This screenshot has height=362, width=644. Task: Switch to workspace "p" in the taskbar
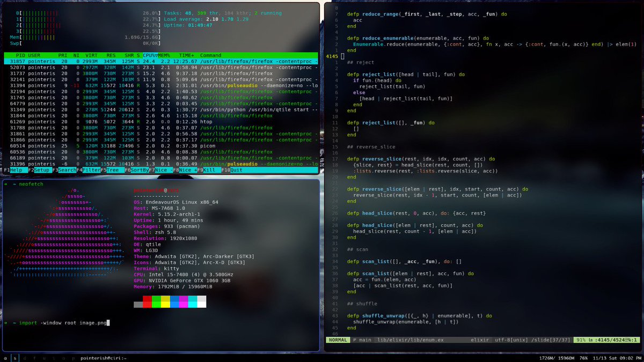(73, 358)
